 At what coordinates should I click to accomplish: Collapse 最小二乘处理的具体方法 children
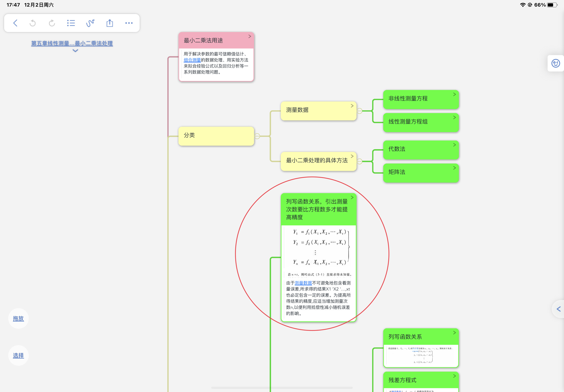[x=359, y=161]
